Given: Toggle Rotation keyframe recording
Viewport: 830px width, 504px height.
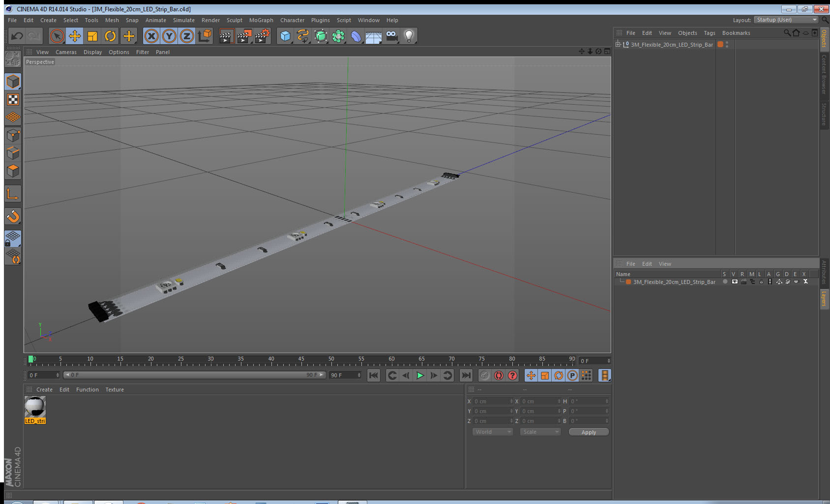Looking at the screenshot, I should [559, 375].
